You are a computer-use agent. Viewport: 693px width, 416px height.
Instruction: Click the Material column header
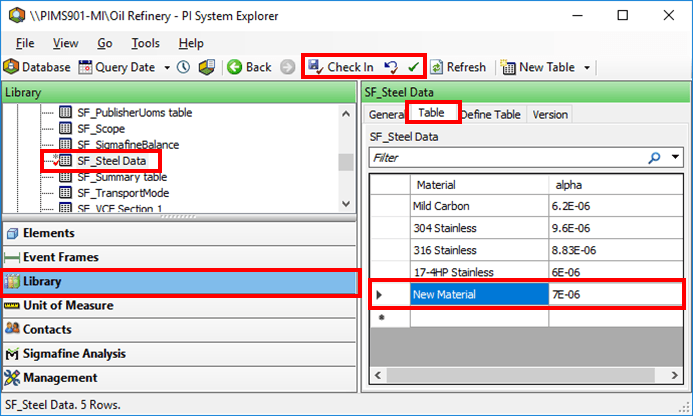pyautogui.click(x=479, y=185)
